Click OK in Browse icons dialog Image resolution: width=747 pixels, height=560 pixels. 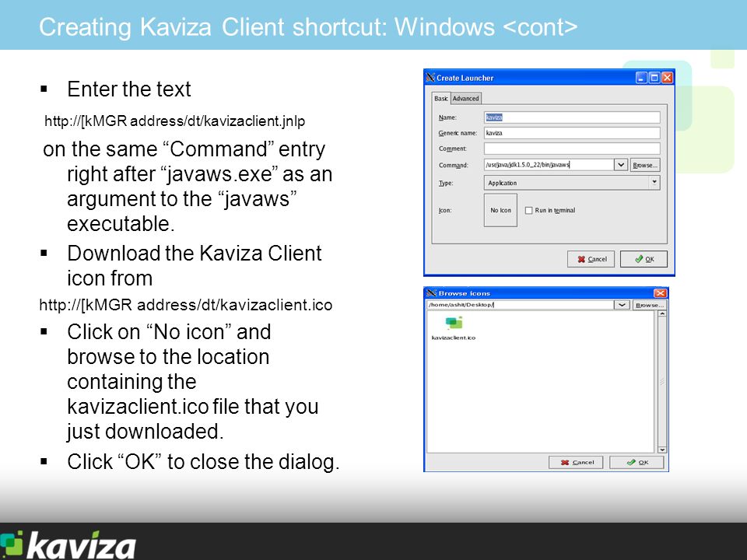(637, 462)
